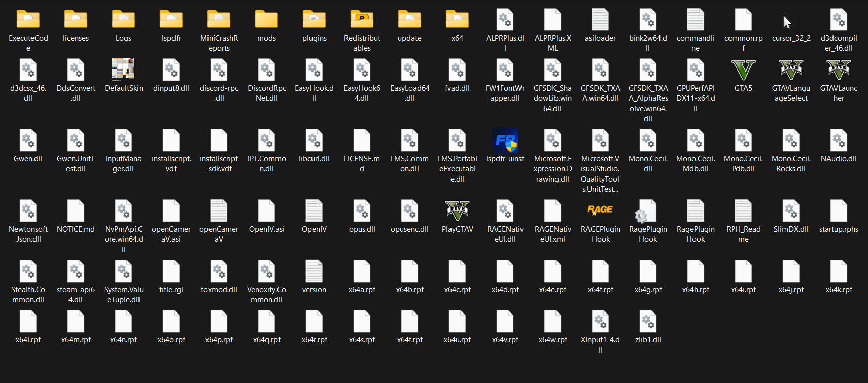Screen dimensions: 868x383
Task: Select the licenses folder icon
Action: coord(76,19)
